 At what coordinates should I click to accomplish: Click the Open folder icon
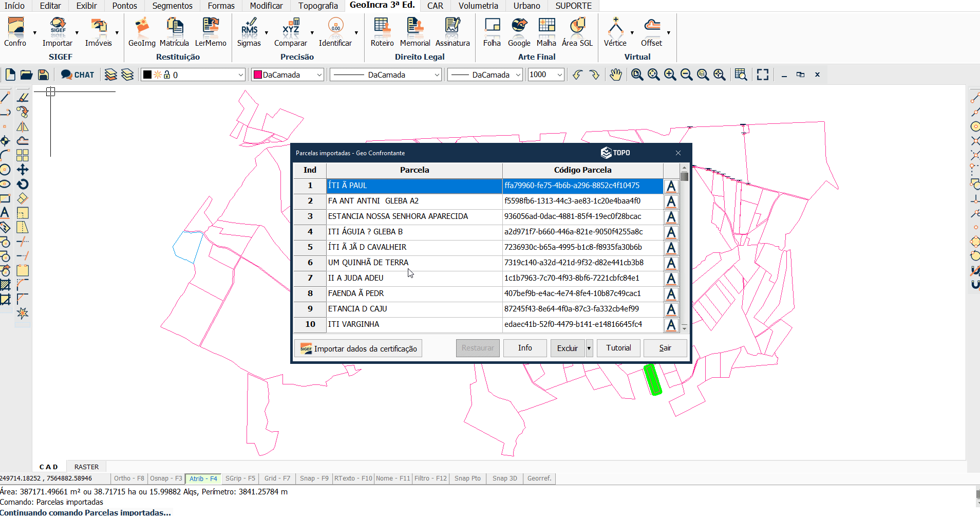(x=27, y=75)
